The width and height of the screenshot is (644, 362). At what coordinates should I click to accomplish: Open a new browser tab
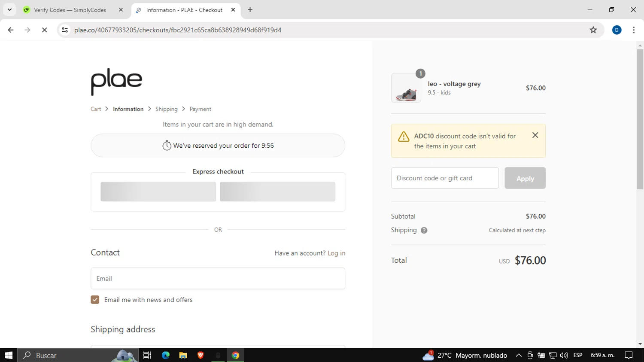tap(250, 10)
